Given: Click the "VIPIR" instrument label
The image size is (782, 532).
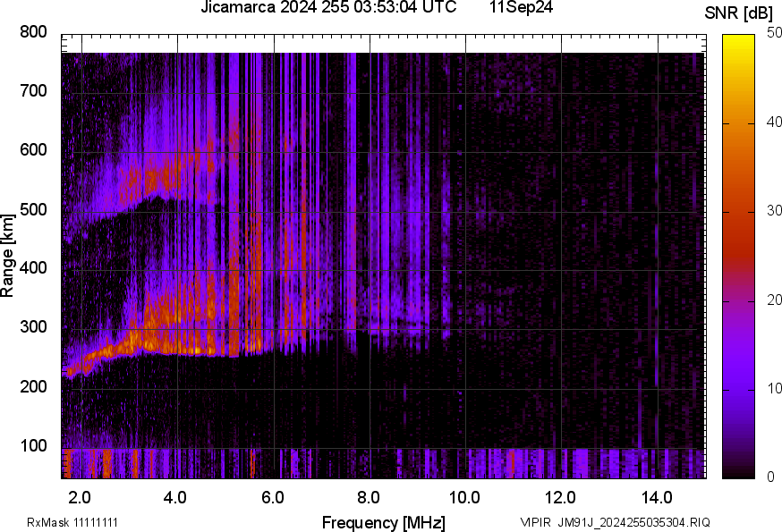Looking at the screenshot, I should [x=535, y=522].
